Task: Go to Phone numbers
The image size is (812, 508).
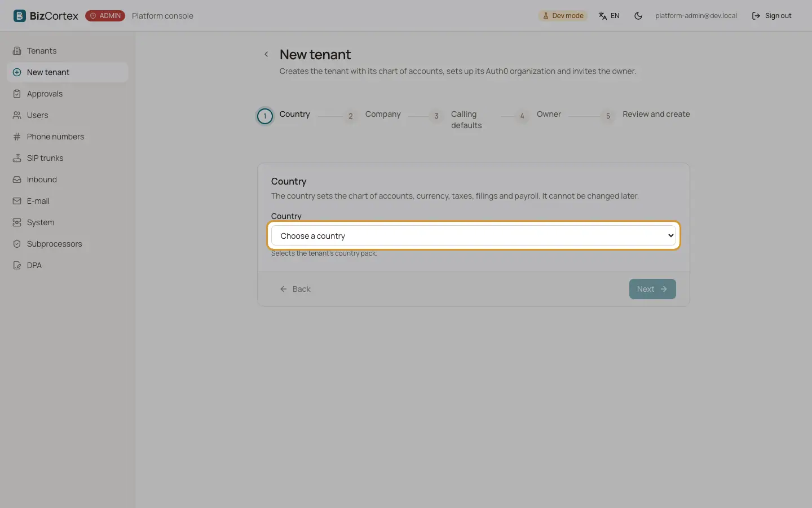Action: pos(68,137)
